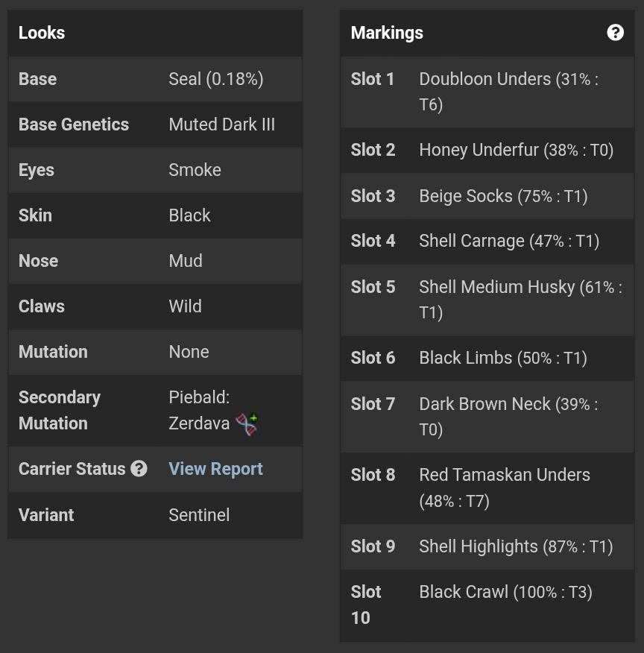Image resolution: width=644 pixels, height=653 pixels.
Task: Click the DNA icon beside Zerdava
Action: point(247,424)
